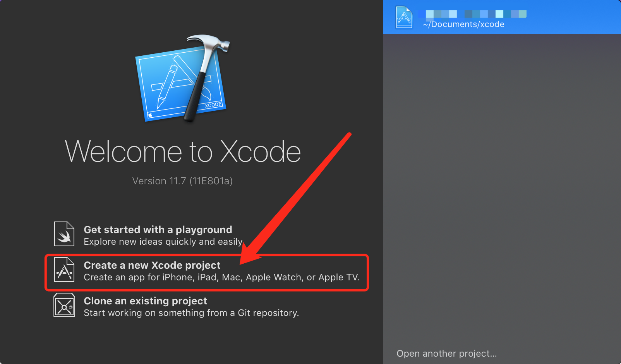621x364 pixels.
Task: Click the tiny Apple logo on the blueprint
Action: 151,115
